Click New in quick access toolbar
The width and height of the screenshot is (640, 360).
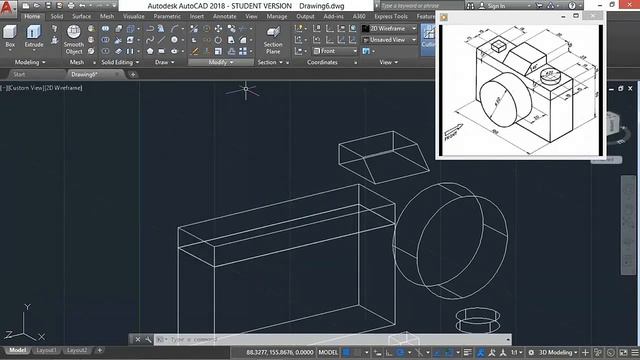click(26, 6)
